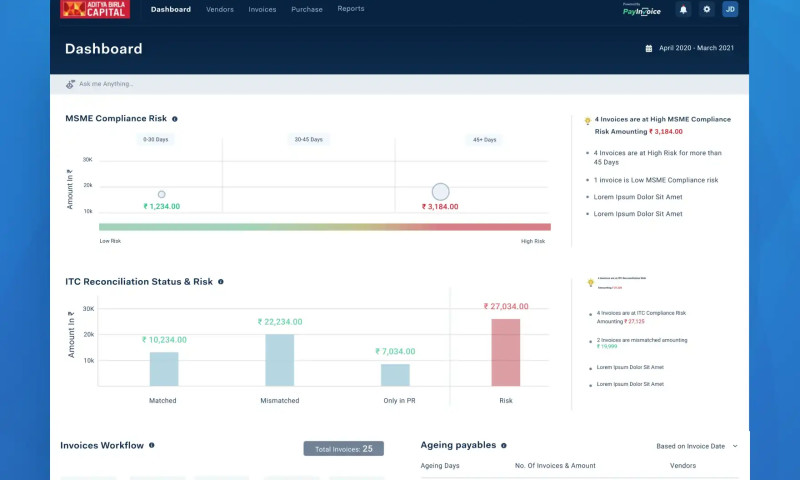Click the Ask me Anything search field

[300, 84]
